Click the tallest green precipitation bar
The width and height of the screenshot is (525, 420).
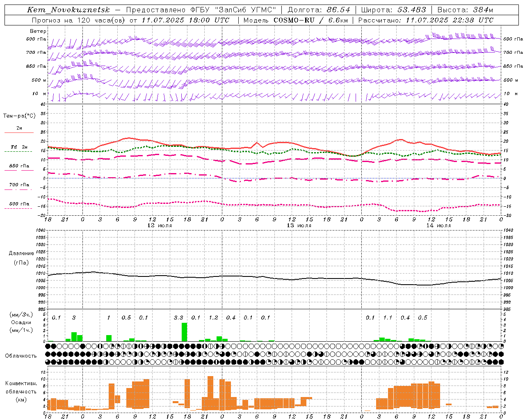tap(184, 332)
